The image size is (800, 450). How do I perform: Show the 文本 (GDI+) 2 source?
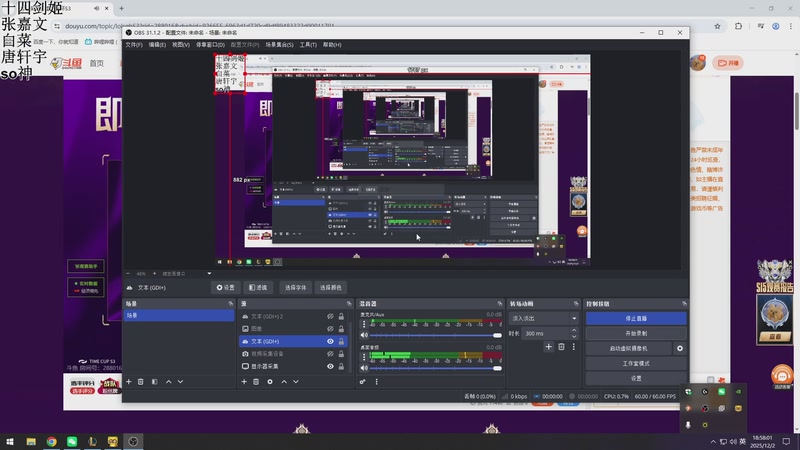330,316
